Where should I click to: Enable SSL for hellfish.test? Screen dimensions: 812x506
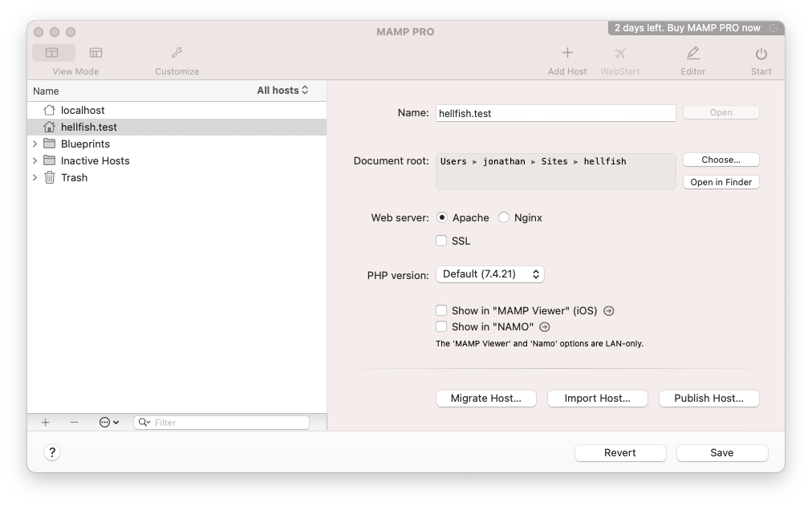tap(441, 241)
